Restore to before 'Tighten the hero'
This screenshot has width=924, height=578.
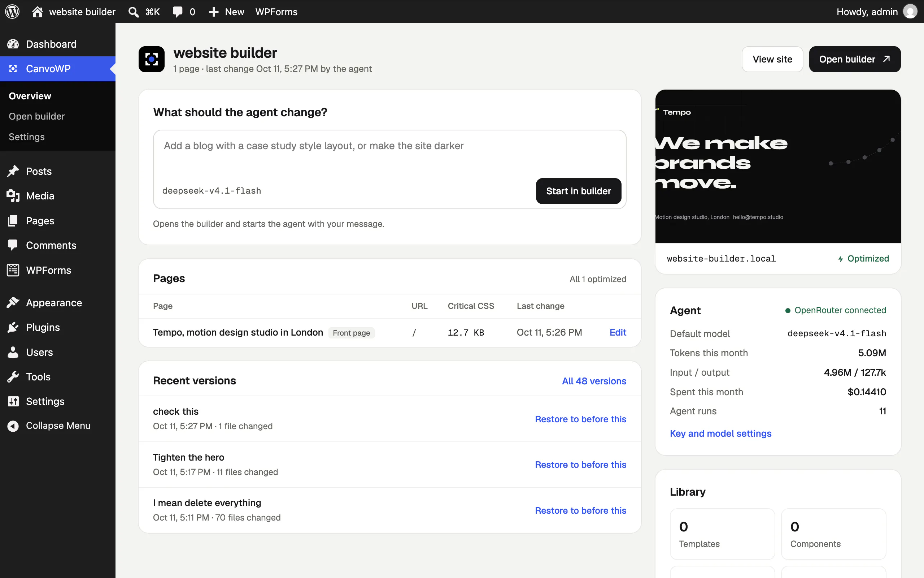(x=580, y=465)
